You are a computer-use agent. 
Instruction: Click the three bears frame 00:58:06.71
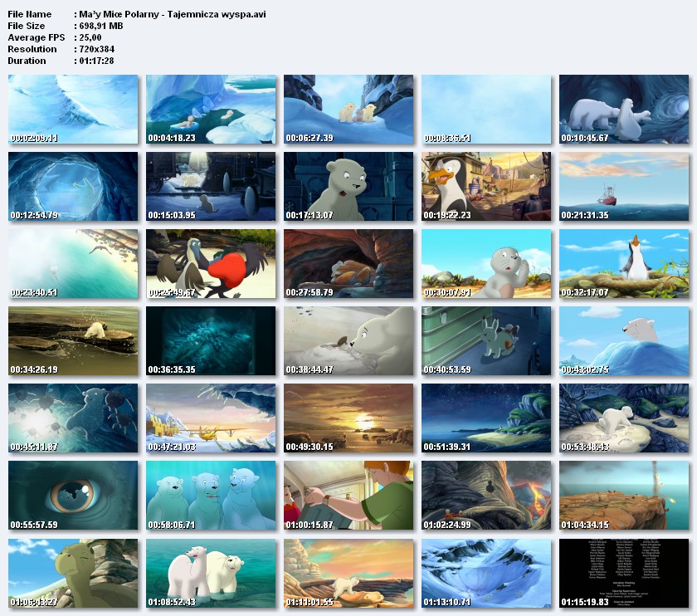pyautogui.click(x=211, y=496)
